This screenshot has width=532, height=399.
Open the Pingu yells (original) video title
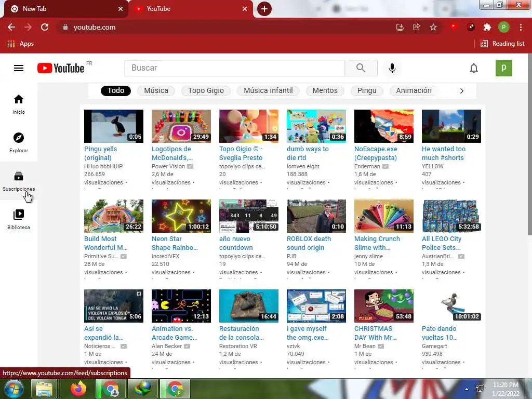click(x=100, y=153)
